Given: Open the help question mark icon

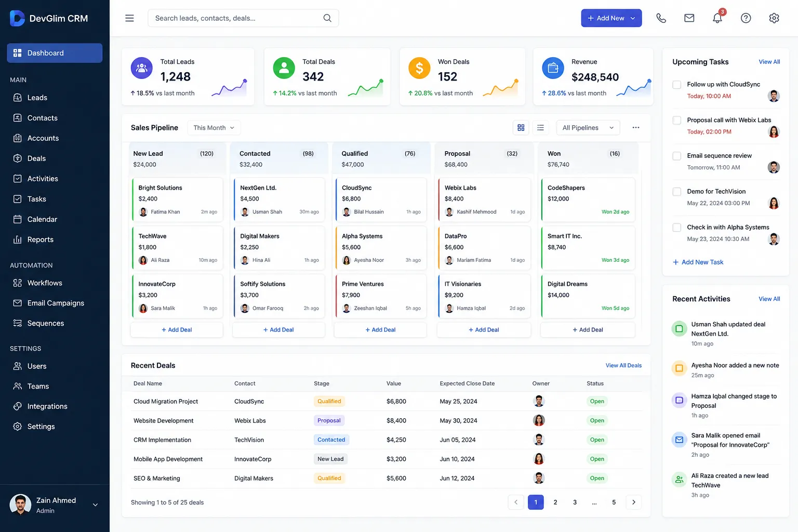Looking at the screenshot, I should (746, 18).
